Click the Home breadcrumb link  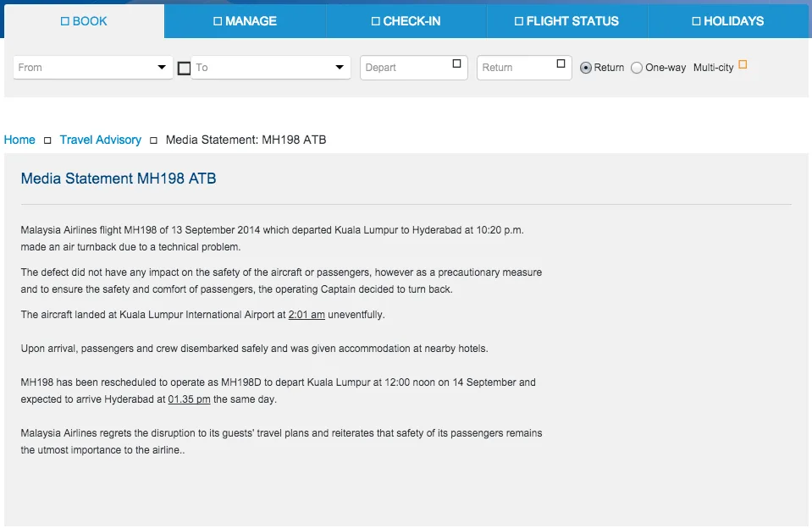19,140
